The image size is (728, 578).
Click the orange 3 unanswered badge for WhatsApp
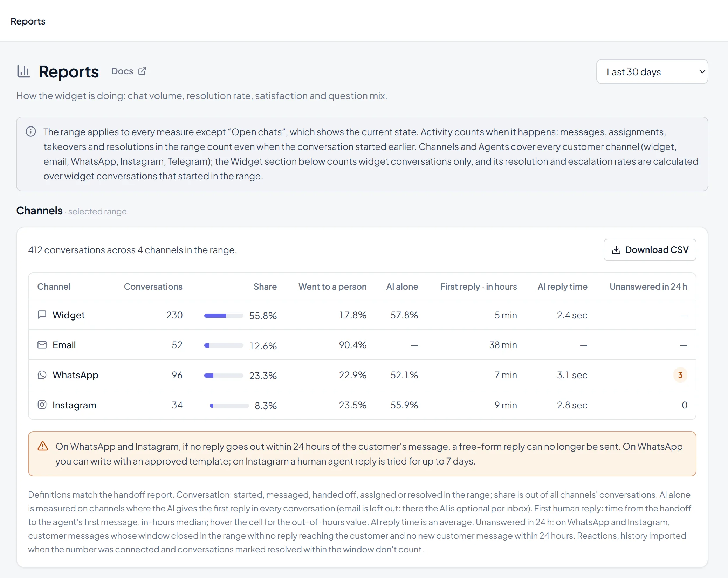coord(680,375)
